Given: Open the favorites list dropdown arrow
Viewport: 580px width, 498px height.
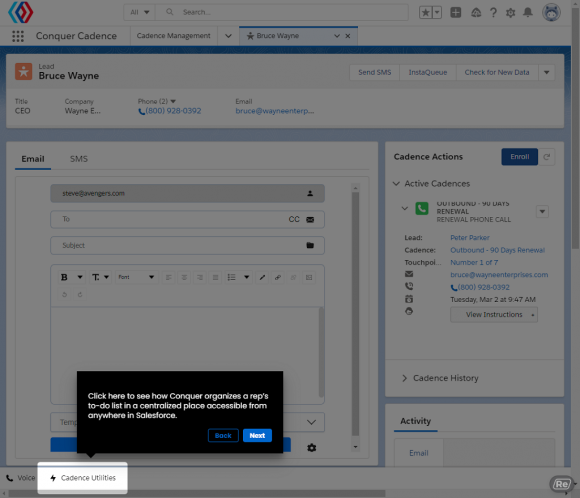Looking at the screenshot, I should [437, 12].
